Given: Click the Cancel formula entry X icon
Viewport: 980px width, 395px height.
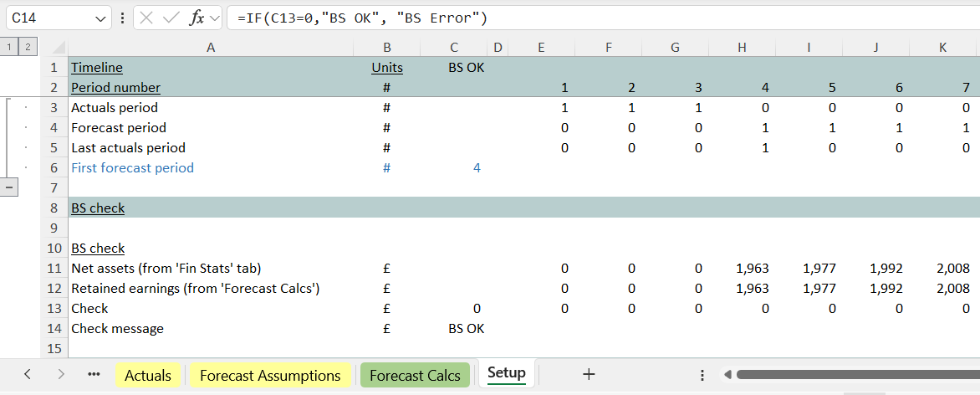Looking at the screenshot, I should [x=147, y=18].
